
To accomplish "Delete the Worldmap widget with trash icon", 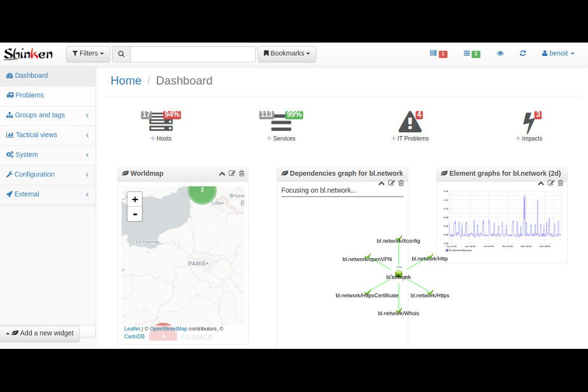I will (x=241, y=174).
